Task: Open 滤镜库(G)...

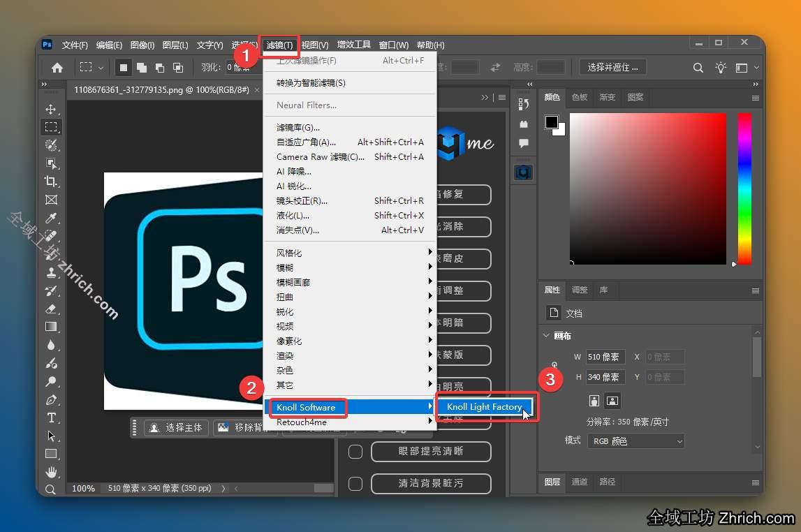Action: [351, 127]
